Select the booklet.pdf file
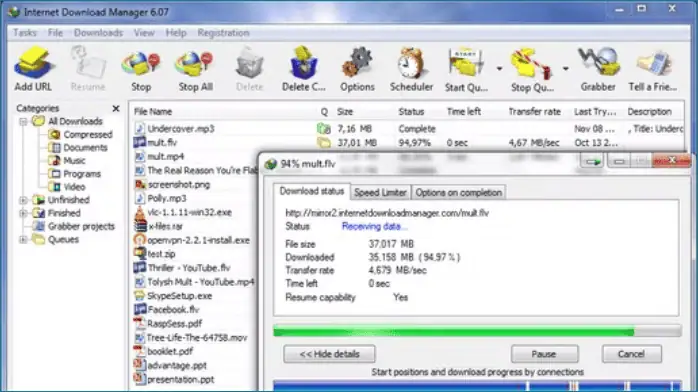 coord(163,352)
